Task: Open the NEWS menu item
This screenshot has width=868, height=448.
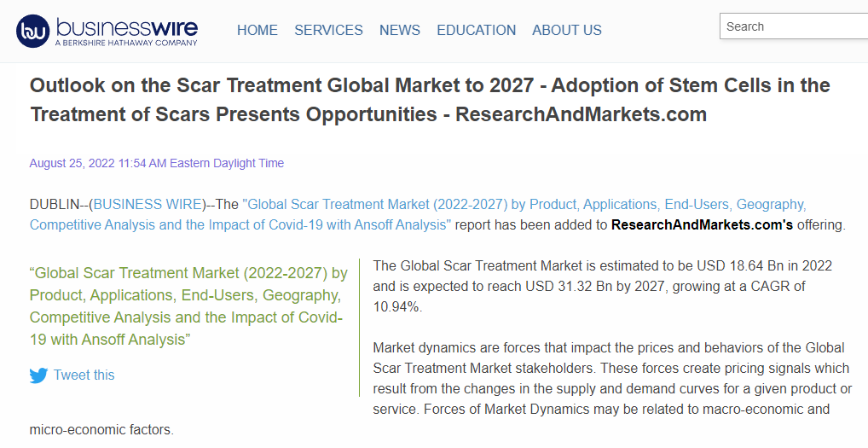Action: [x=400, y=30]
